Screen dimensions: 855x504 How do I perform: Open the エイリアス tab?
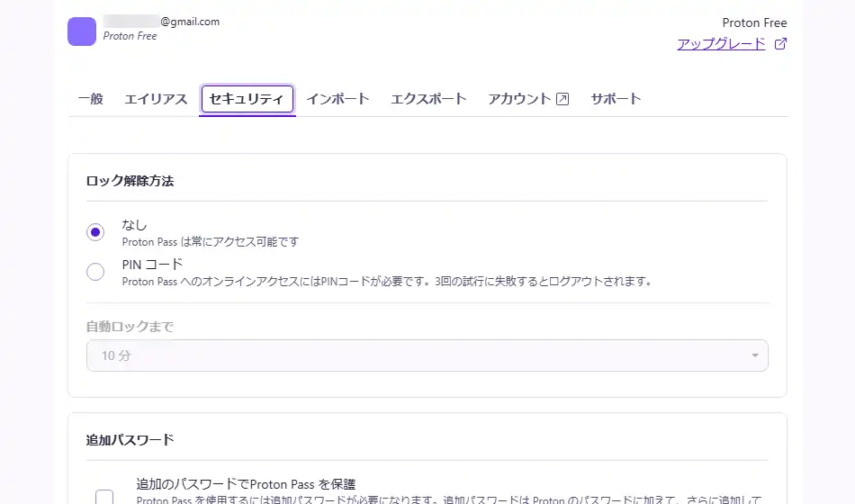click(156, 99)
